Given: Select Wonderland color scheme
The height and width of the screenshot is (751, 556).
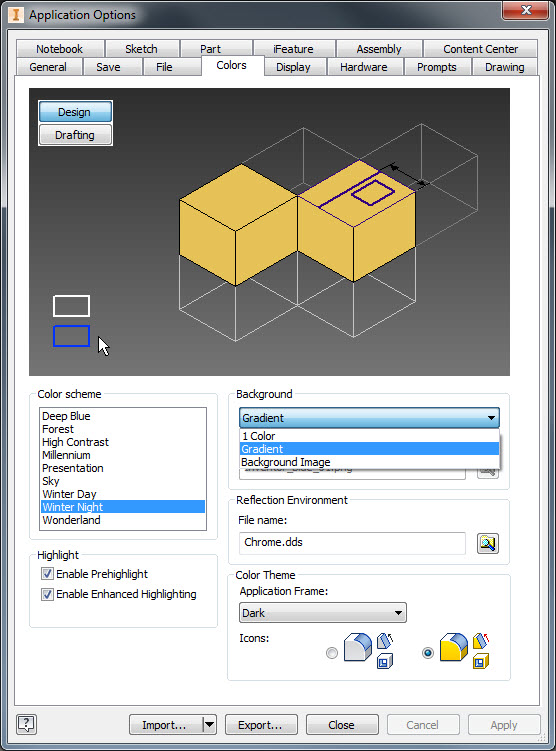Looking at the screenshot, I should [123, 519].
